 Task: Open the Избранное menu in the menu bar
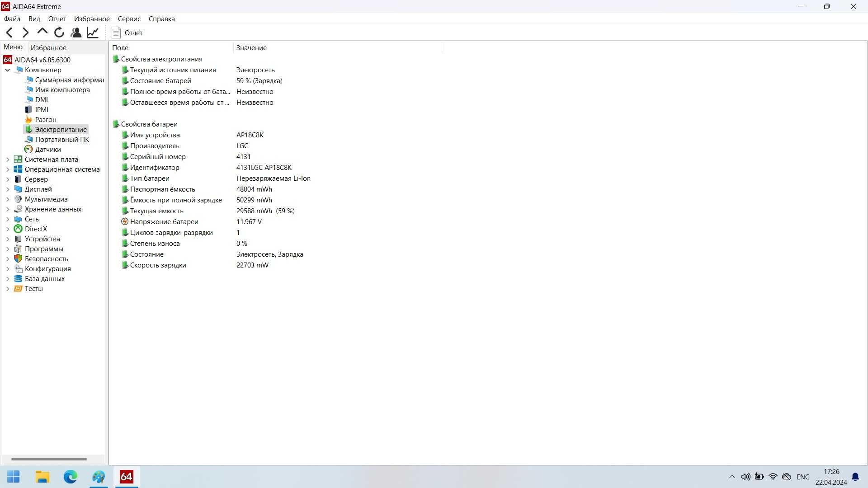coord(92,19)
